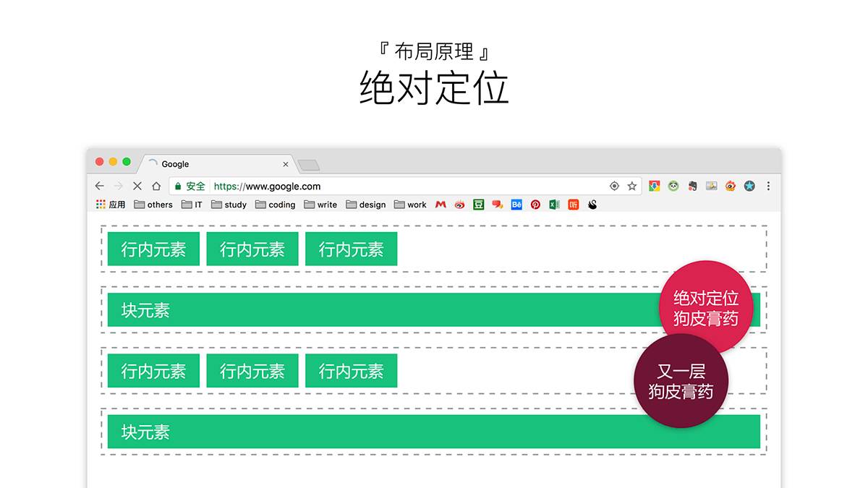Expand the others bookmark folder
This screenshot has width=868, height=488.
click(x=153, y=205)
